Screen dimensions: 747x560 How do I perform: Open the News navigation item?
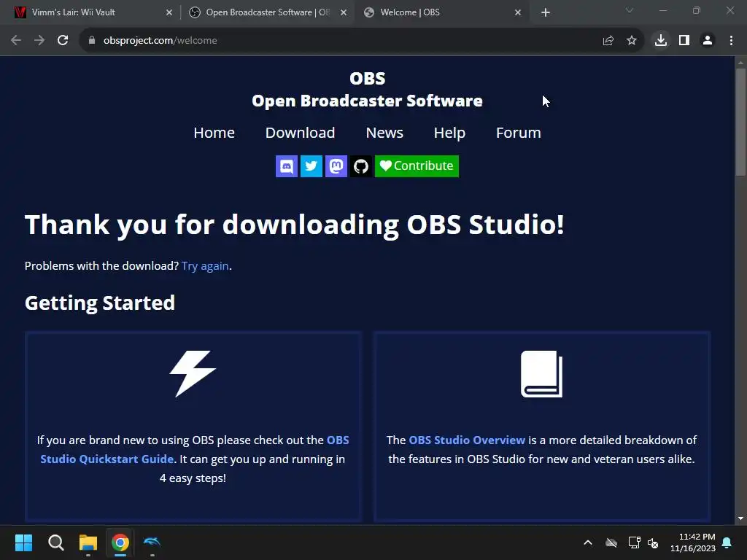[384, 133]
